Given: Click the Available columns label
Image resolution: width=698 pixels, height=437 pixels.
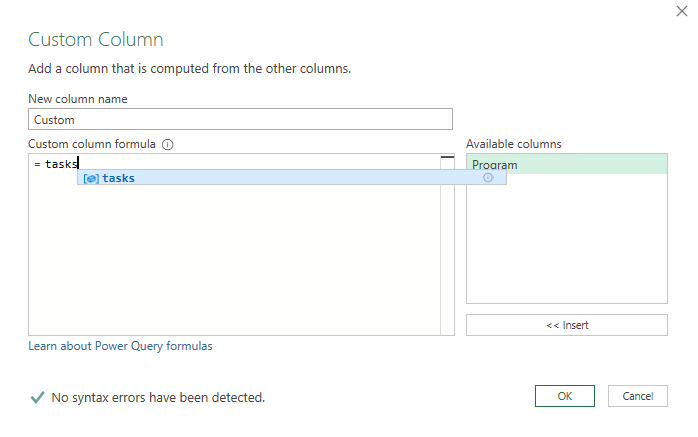Looking at the screenshot, I should [513, 144].
